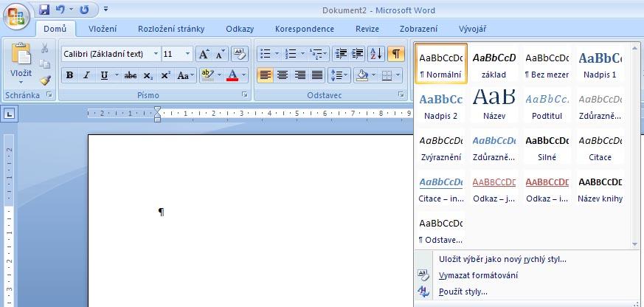Clear formatting using the eraser icon in Písmo
Viewport: 644px width, 307px height.
240,54
